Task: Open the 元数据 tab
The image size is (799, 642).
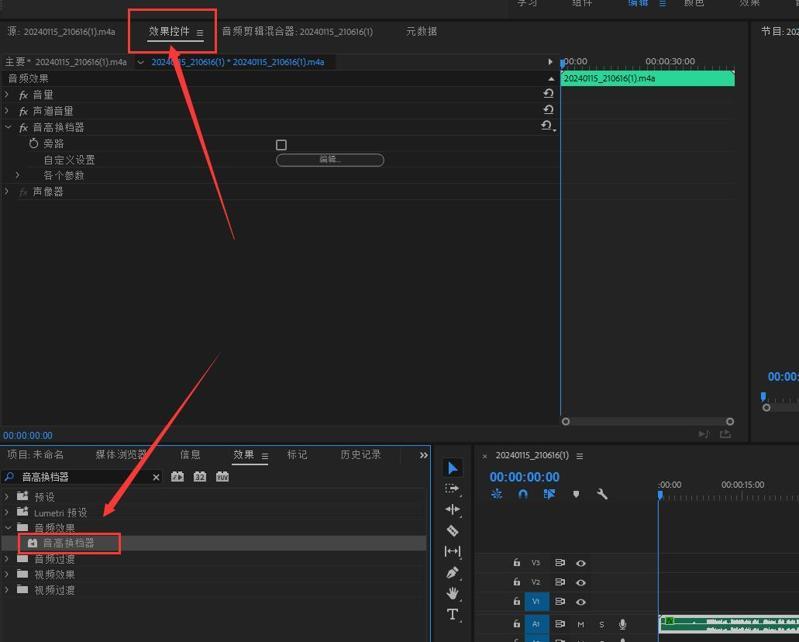Action: 421,32
